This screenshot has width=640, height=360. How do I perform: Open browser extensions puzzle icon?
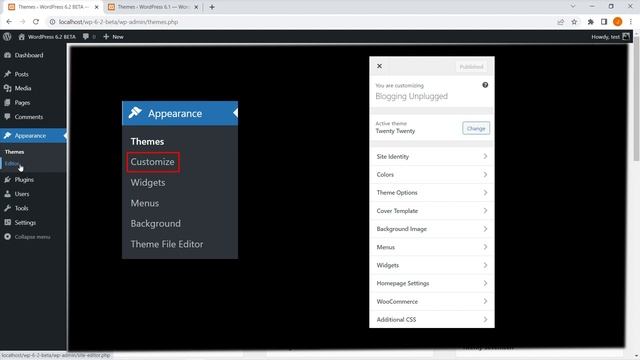[591, 22]
